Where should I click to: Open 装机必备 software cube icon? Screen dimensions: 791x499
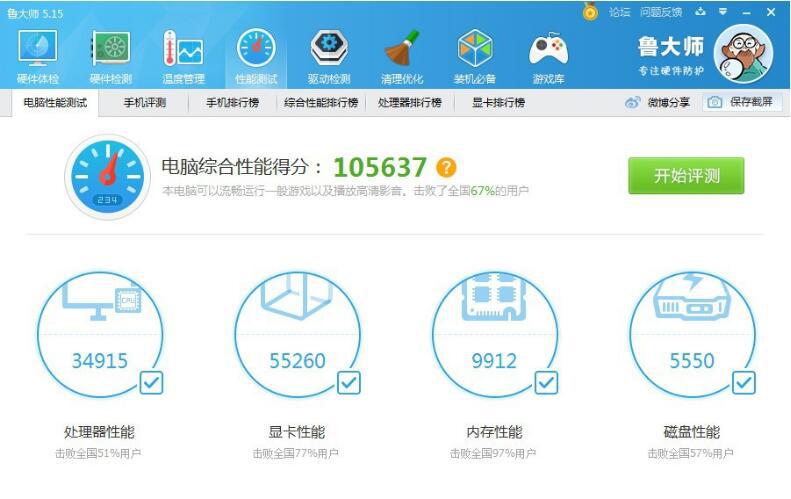(x=475, y=57)
